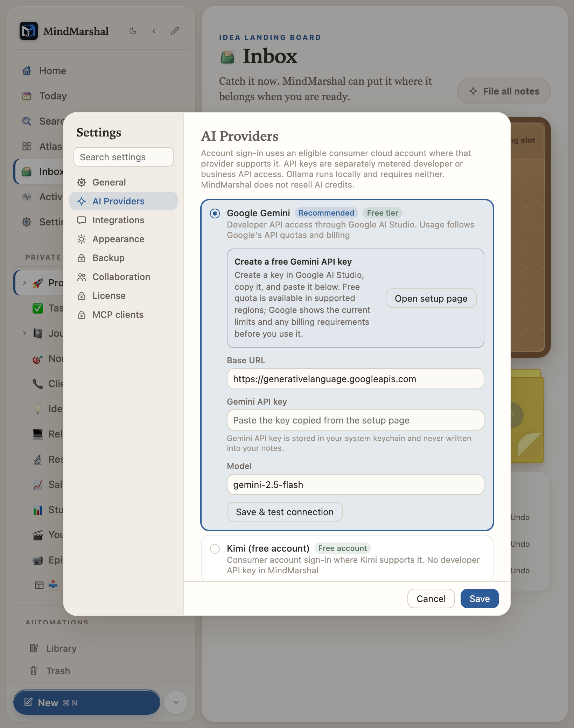Click the microscope research icon
Viewport: 574px width, 728px height.
tap(38, 459)
